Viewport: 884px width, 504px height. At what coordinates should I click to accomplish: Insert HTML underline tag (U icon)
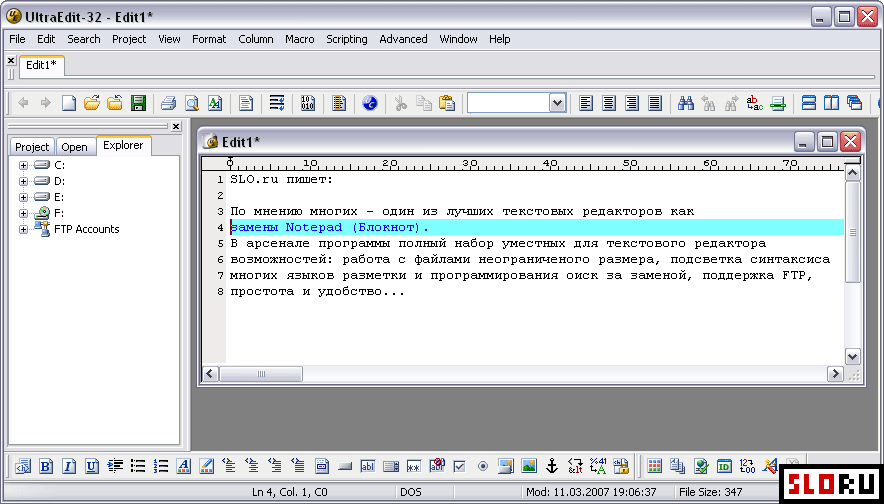(x=92, y=466)
